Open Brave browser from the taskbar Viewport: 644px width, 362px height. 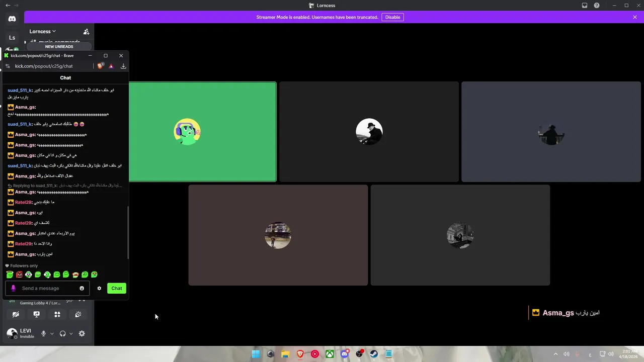coord(300,354)
